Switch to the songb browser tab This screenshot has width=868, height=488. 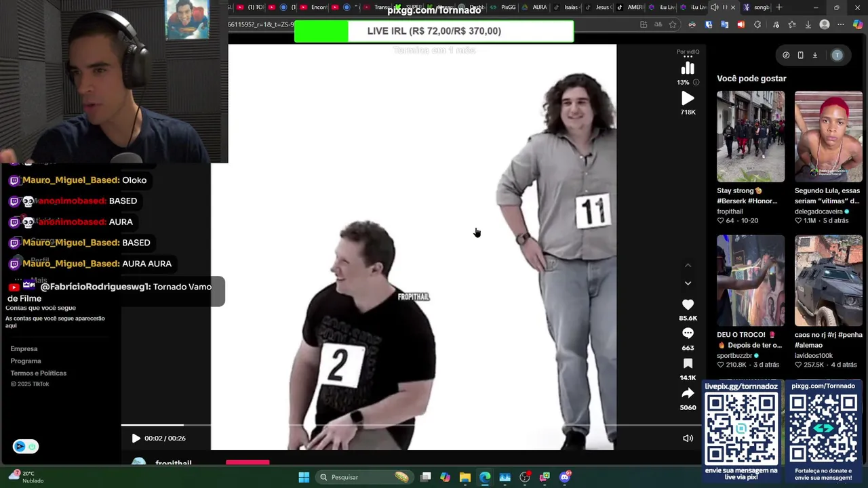tap(756, 7)
